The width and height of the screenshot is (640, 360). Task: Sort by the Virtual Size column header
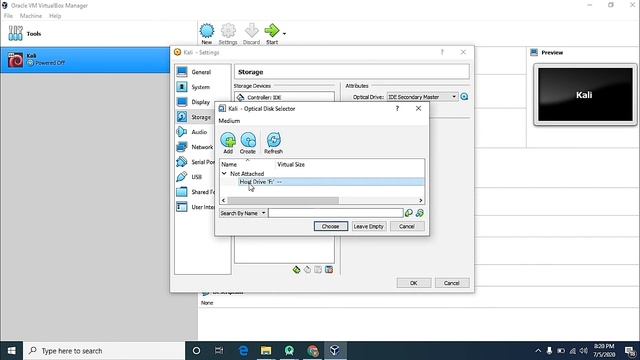coord(291,164)
